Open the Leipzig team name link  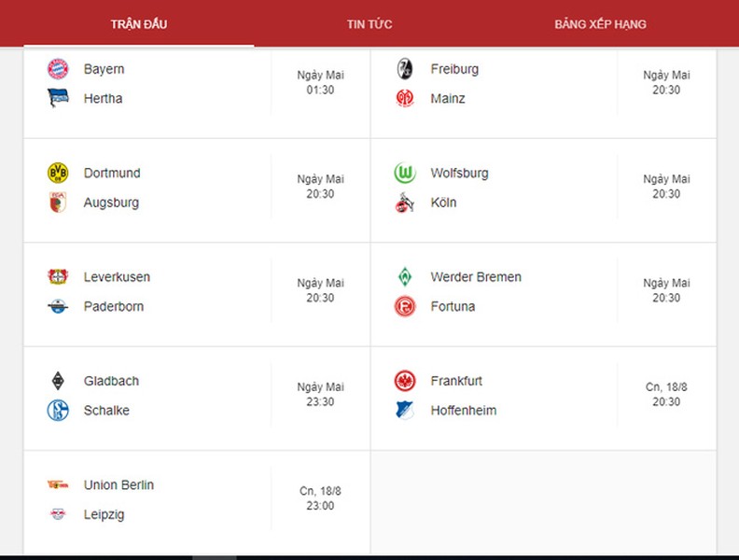pos(105,514)
